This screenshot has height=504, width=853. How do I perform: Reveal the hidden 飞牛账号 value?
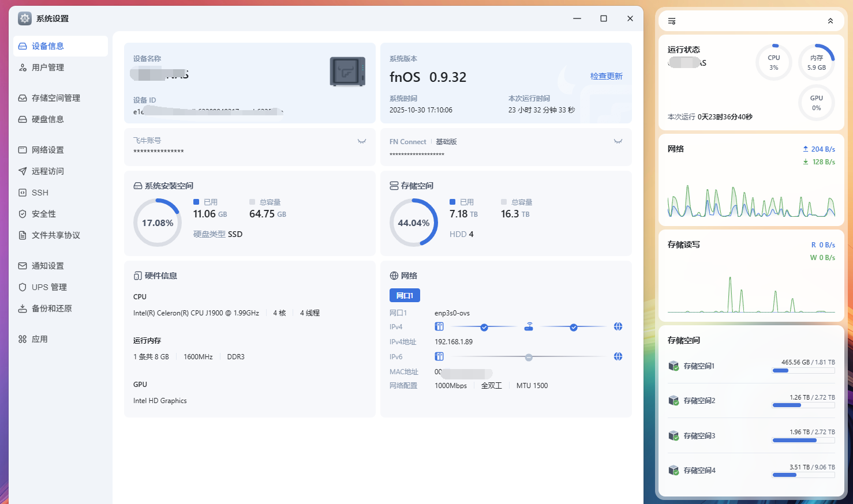click(x=362, y=141)
